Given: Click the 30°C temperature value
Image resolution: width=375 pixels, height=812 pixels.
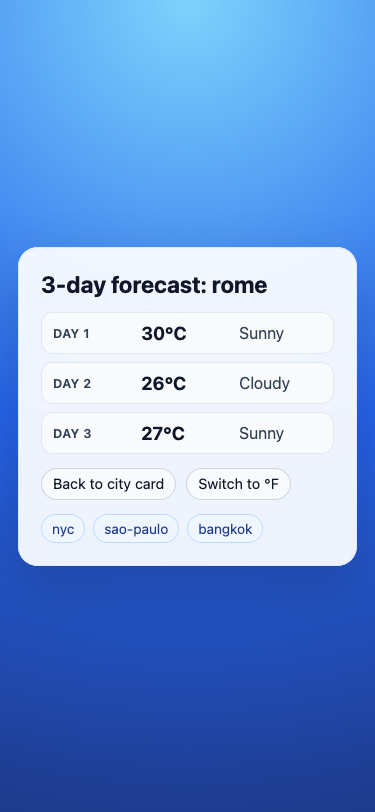Looking at the screenshot, I should coord(164,334).
